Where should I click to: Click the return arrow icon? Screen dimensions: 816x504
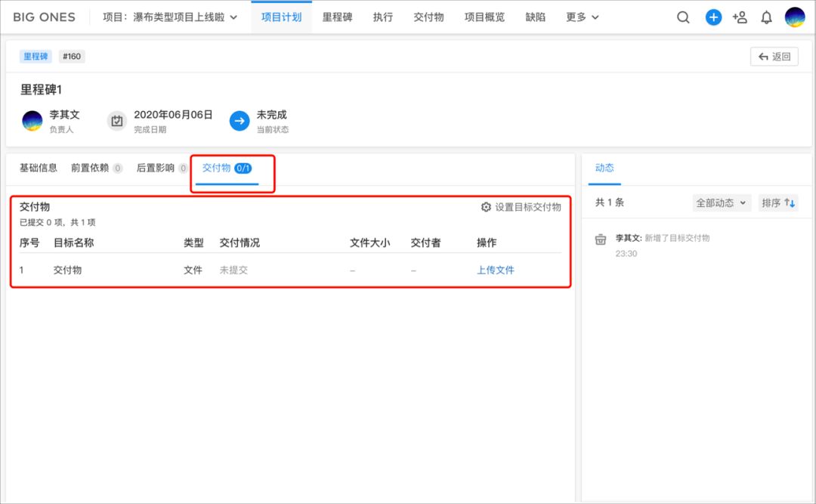tap(763, 57)
